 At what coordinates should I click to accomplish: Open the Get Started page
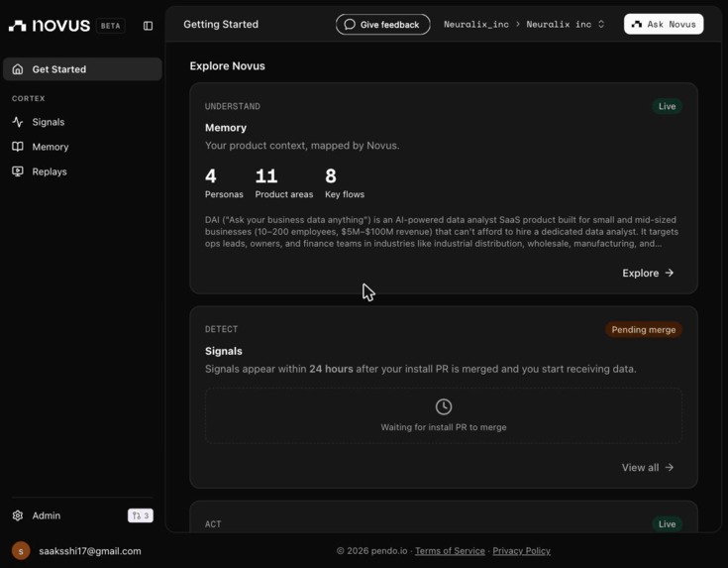[82, 69]
